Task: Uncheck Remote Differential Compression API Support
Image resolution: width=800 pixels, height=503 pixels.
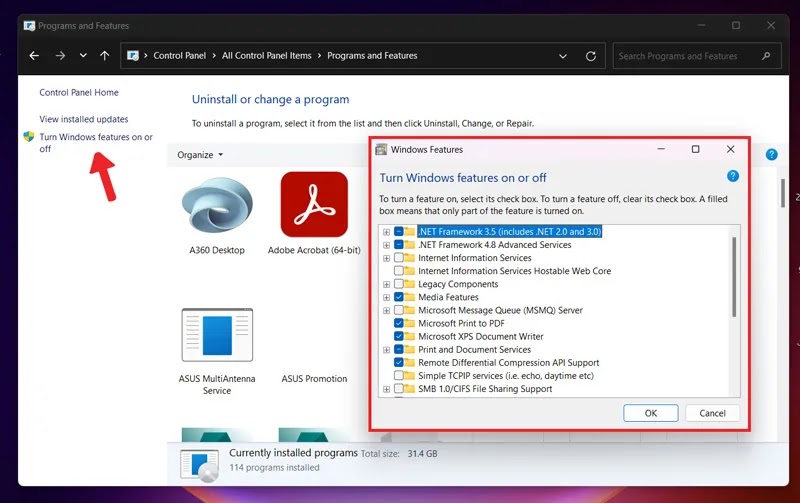Action: click(x=398, y=362)
